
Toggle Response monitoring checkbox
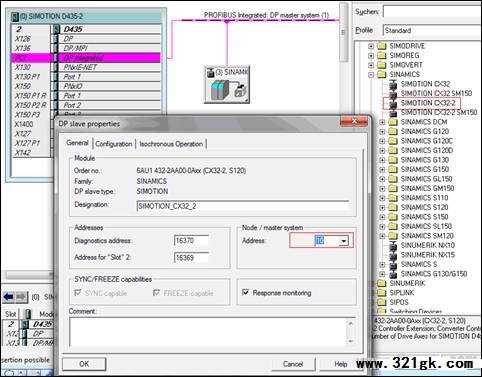coord(245,292)
